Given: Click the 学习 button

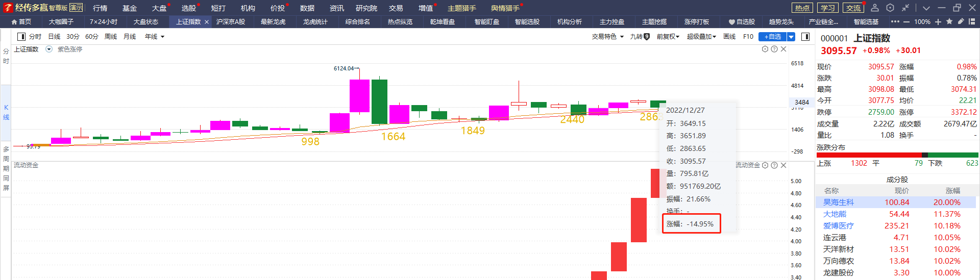Looking at the screenshot, I should [828, 8].
